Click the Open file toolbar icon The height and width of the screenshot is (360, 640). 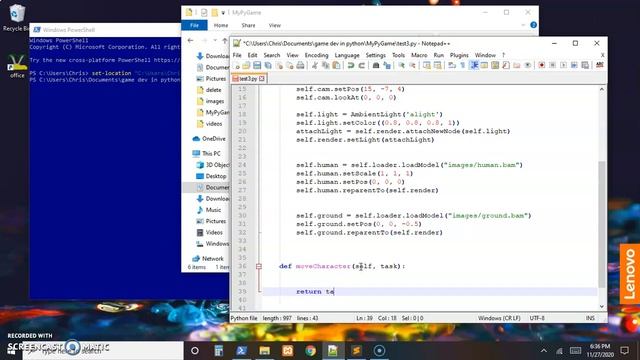tap(247, 65)
